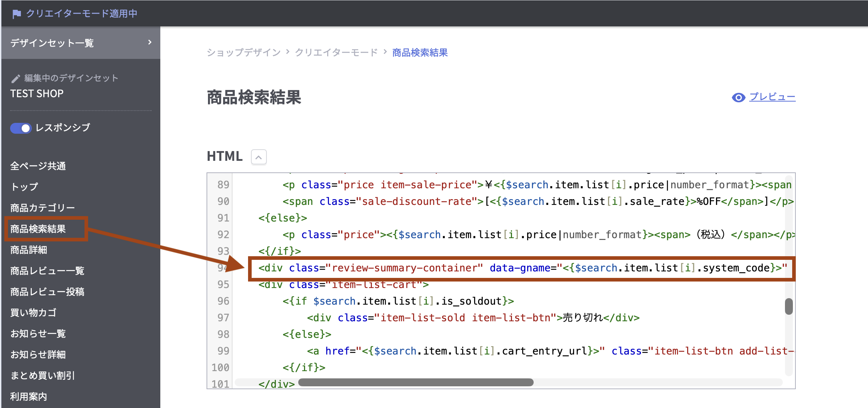Select 商品カテゴリー in the sidebar
Image resolution: width=868 pixels, height=408 pixels.
coord(42,208)
